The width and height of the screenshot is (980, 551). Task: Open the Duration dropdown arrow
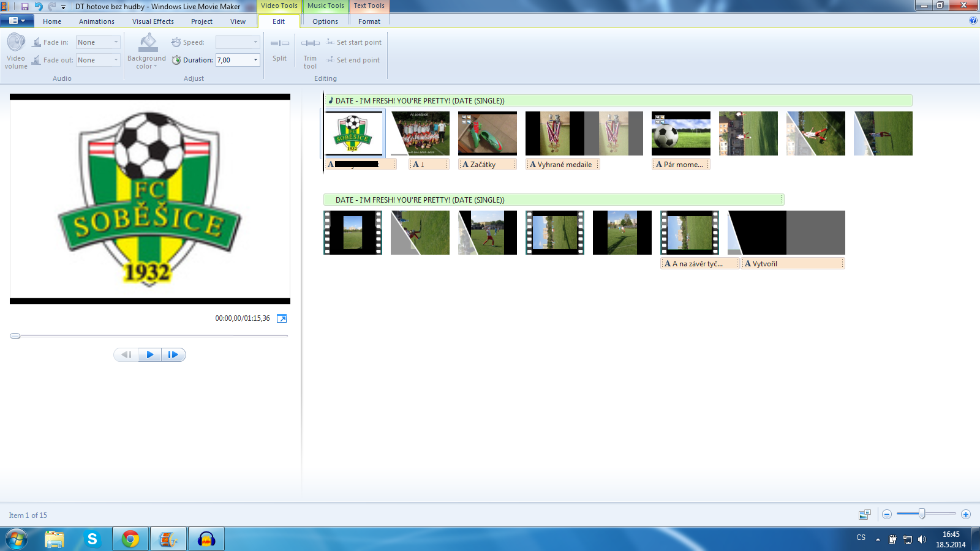point(255,60)
